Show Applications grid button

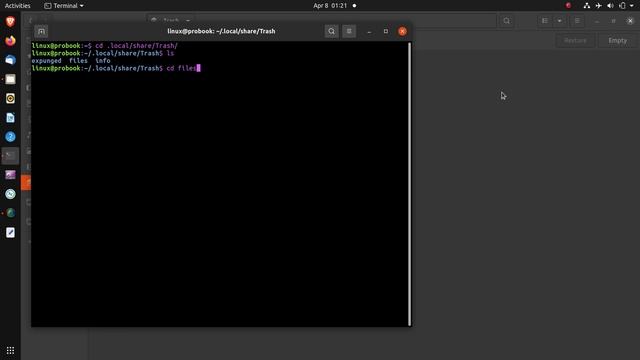(10, 350)
